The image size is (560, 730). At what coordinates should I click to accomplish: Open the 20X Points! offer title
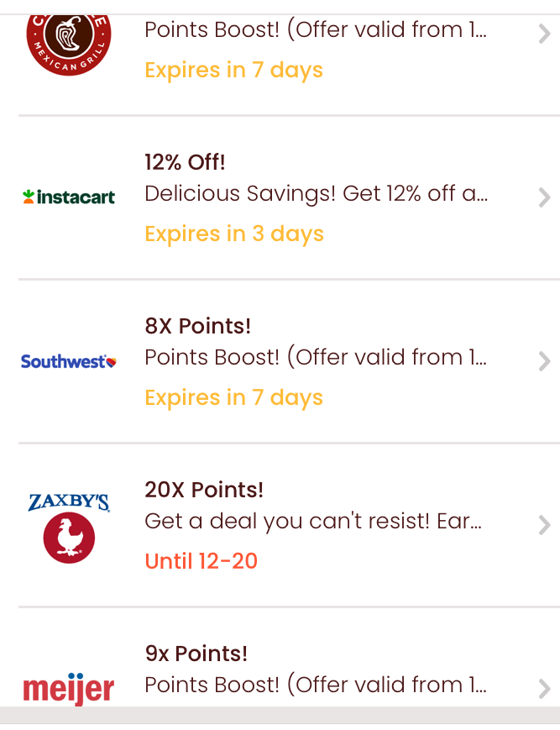[x=204, y=490]
